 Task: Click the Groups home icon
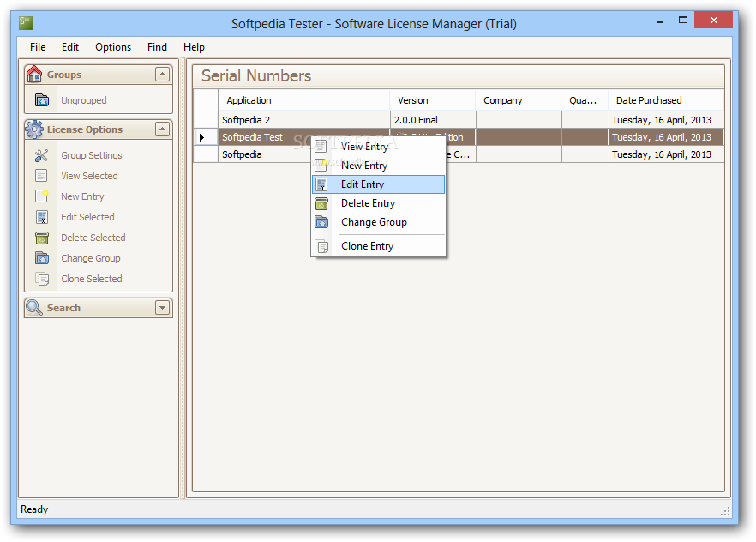click(34, 75)
